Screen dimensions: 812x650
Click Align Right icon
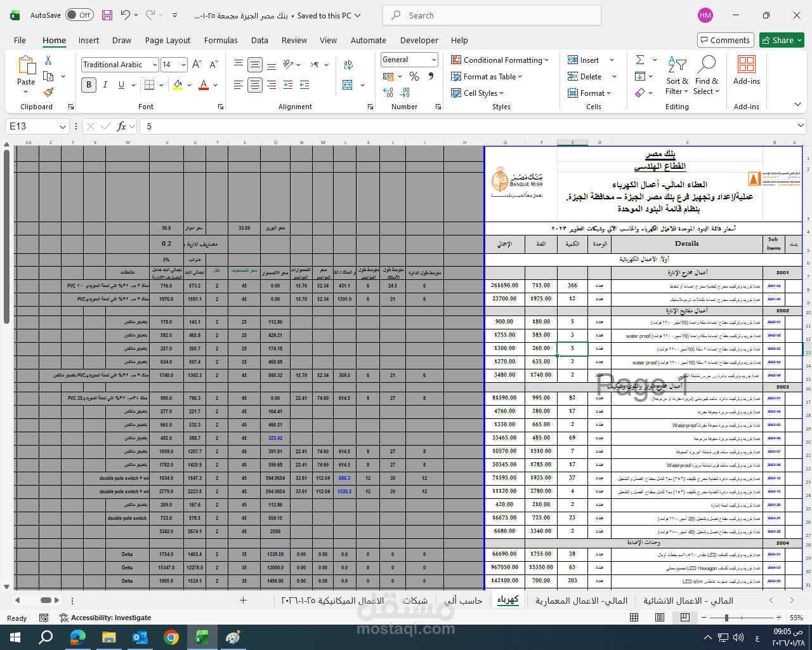[x=272, y=84]
